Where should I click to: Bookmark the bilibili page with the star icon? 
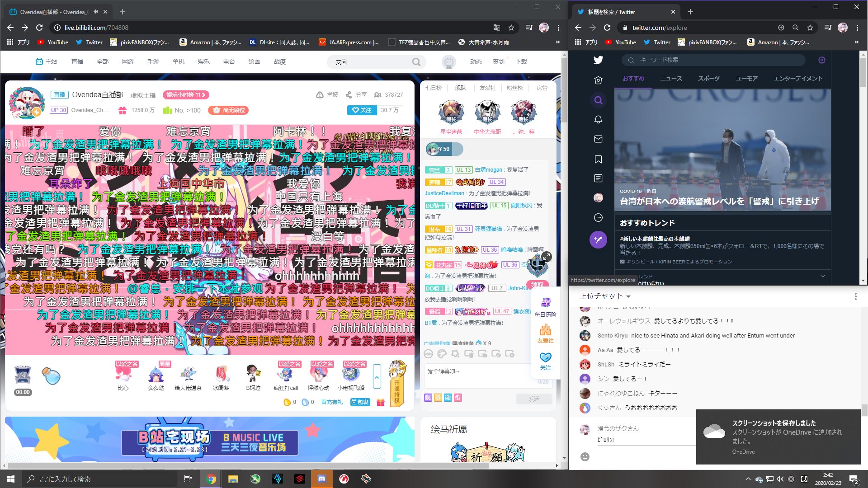[511, 28]
